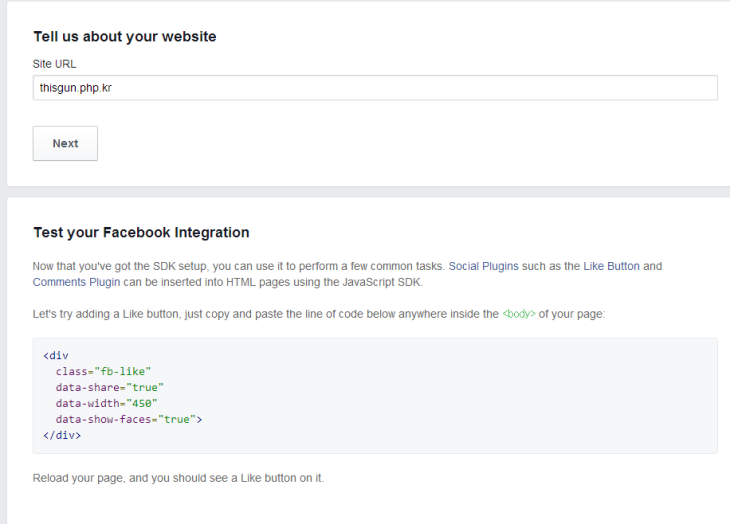The height and width of the screenshot is (524, 730).
Task: Click the "JavaScript SDK" text in paragraph
Action: [386, 282]
